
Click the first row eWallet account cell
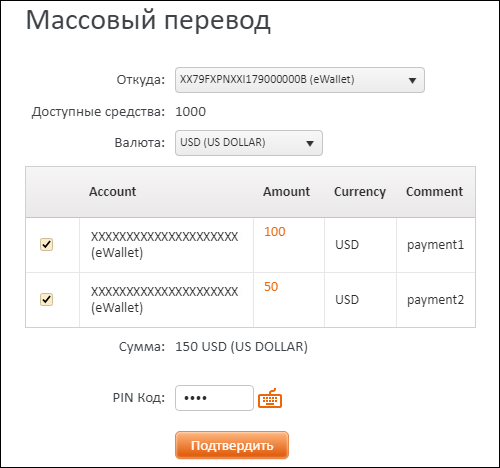point(166,245)
